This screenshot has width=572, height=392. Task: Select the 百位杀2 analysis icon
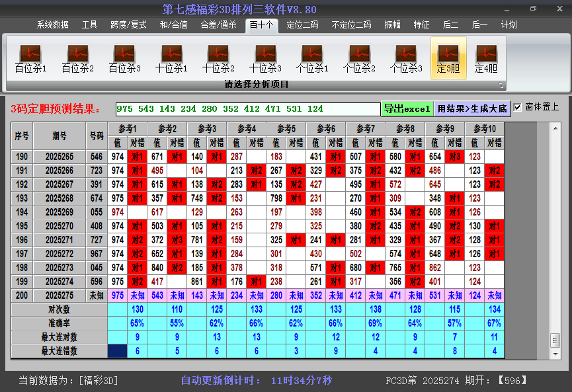click(x=77, y=58)
